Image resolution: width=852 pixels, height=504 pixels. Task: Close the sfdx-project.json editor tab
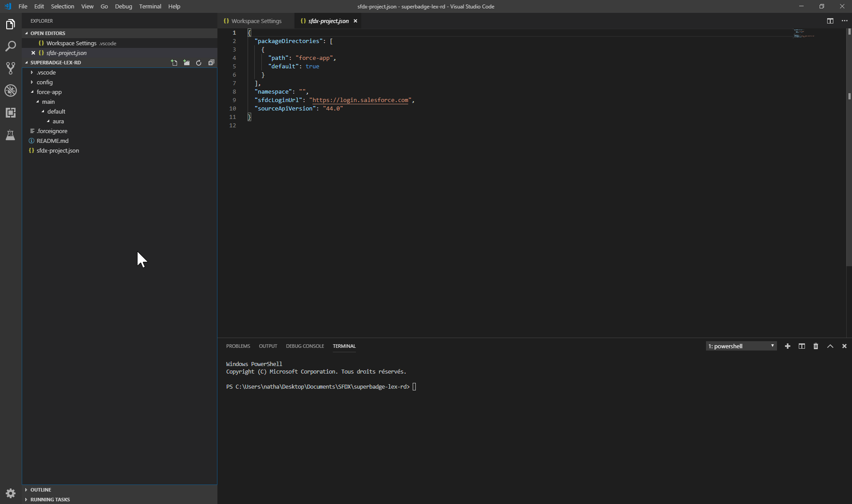coord(355,21)
